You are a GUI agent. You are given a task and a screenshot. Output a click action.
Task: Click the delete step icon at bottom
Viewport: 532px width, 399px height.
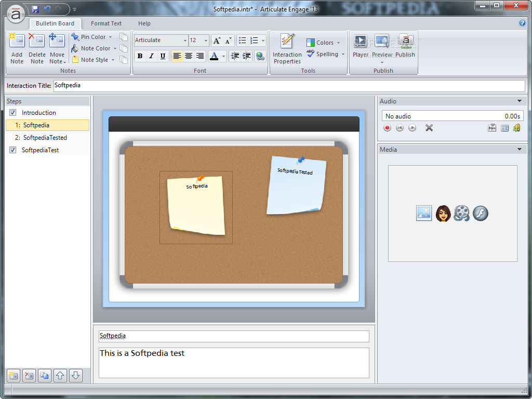(29, 376)
